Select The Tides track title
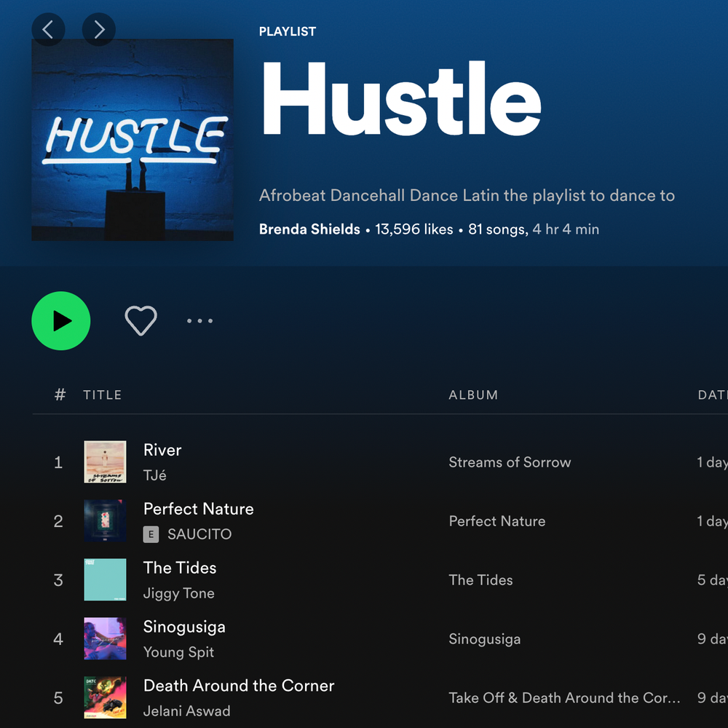728x728 pixels. pyautogui.click(x=180, y=568)
